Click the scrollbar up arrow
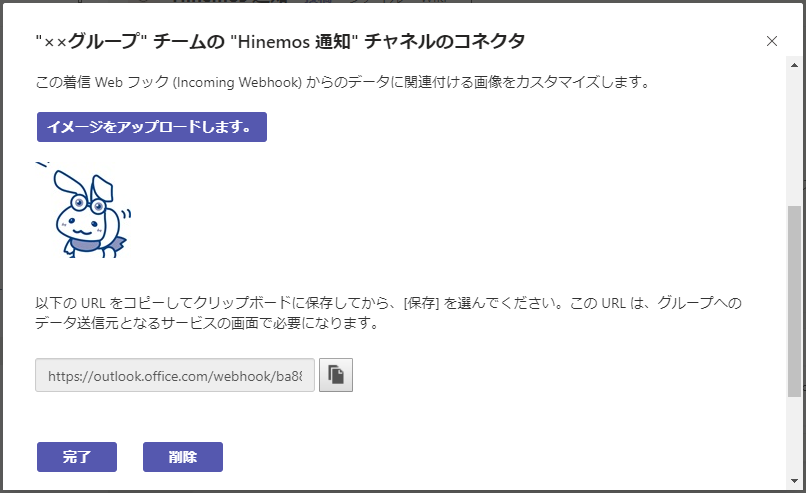Viewport: 806px width, 493px height. 795,64
